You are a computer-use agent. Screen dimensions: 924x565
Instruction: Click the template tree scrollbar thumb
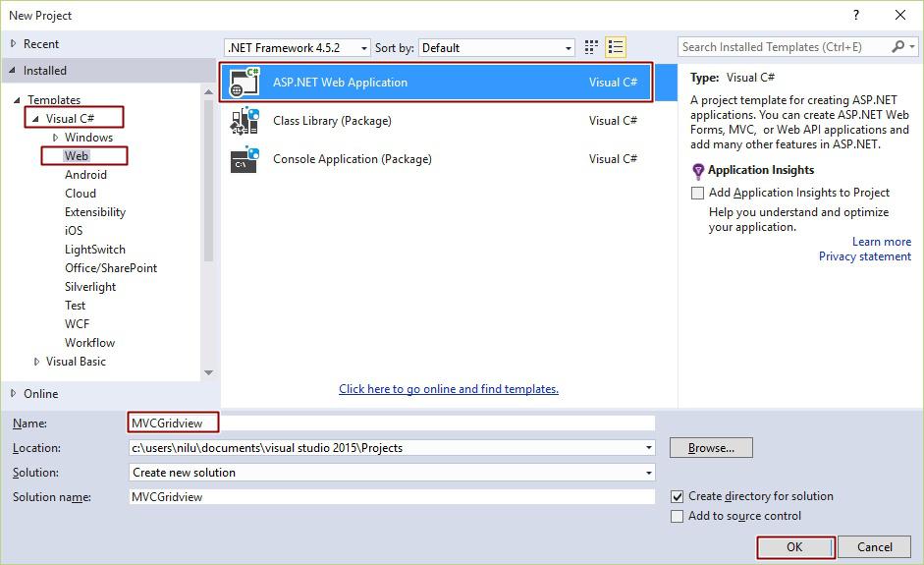click(x=208, y=180)
